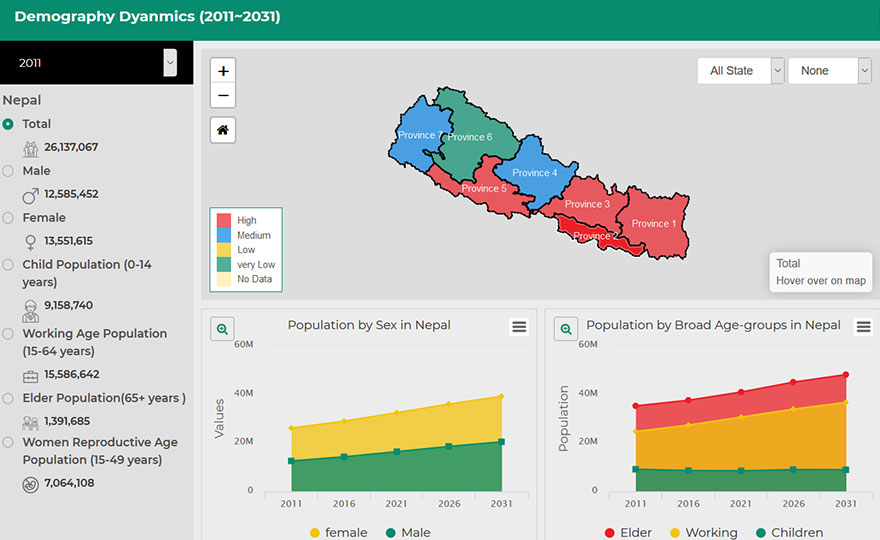Click the male symbol icon
This screenshot has height=540, width=880.
coord(30,196)
